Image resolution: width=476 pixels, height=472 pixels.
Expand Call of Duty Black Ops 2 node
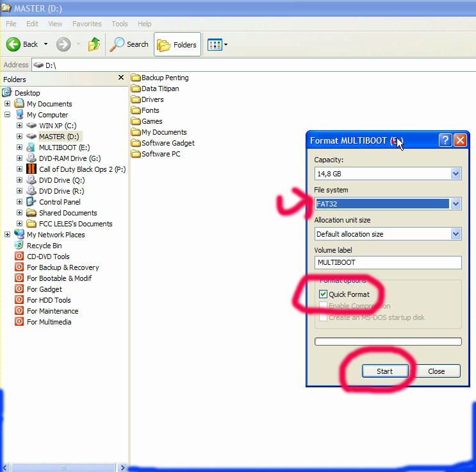pos(19,169)
